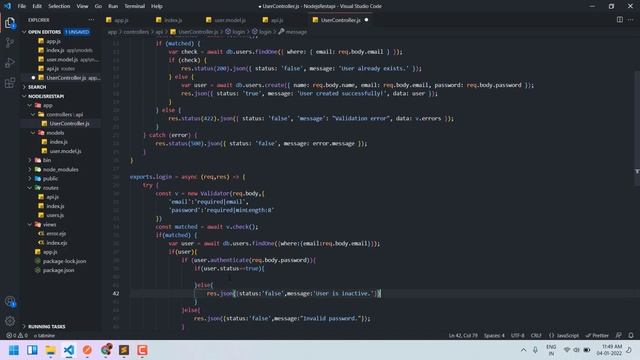Open the Run and Debug view
The width and height of the screenshot is (640, 360).
10,62
